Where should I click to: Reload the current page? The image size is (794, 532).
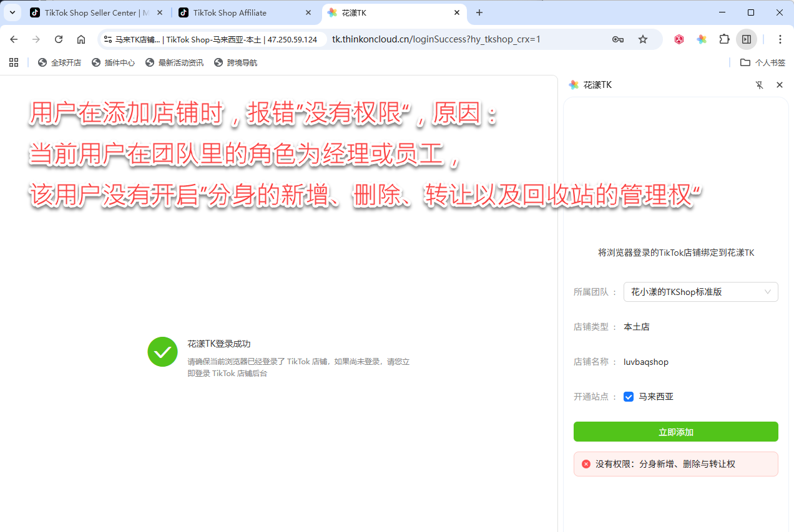pyautogui.click(x=59, y=39)
